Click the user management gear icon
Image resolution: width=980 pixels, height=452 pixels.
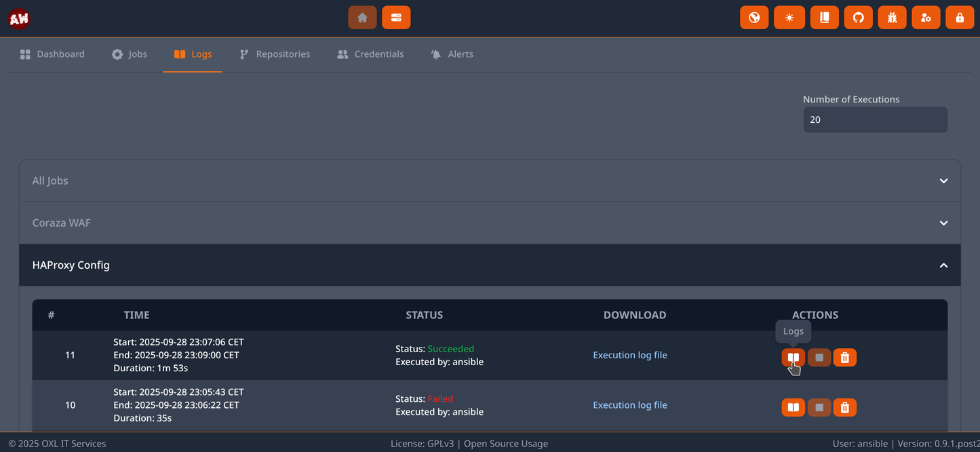tap(926, 17)
